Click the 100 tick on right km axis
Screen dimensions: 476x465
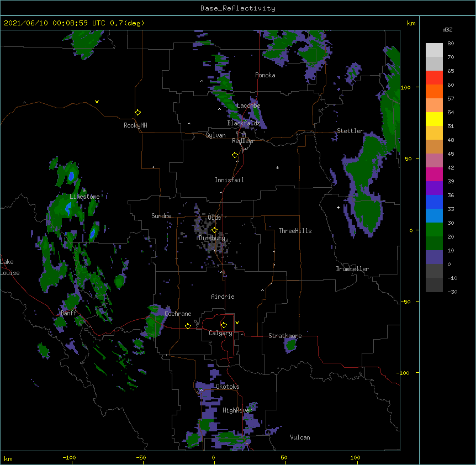point(405,87)
